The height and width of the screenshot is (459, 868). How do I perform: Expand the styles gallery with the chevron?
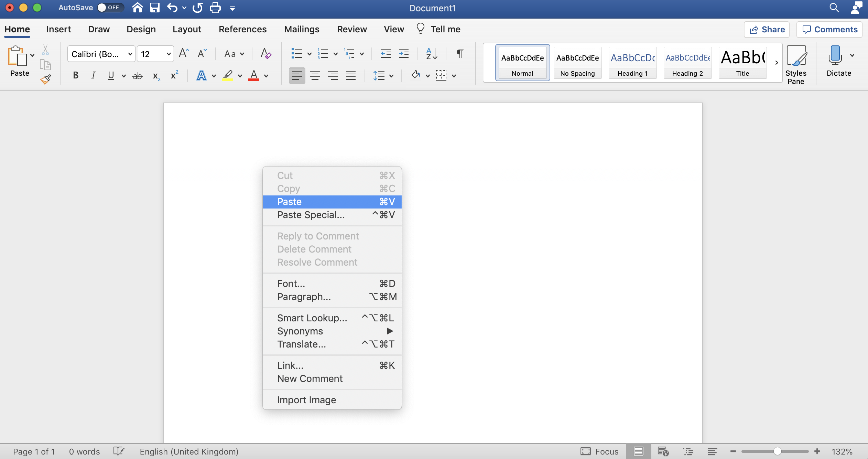[776, 63]
